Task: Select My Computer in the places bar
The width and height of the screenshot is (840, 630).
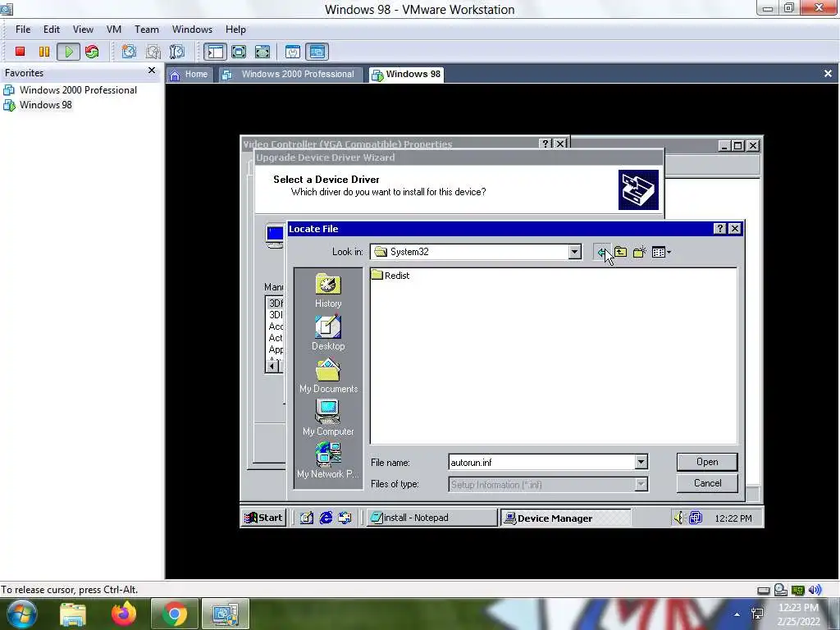Action: (328, 418)
